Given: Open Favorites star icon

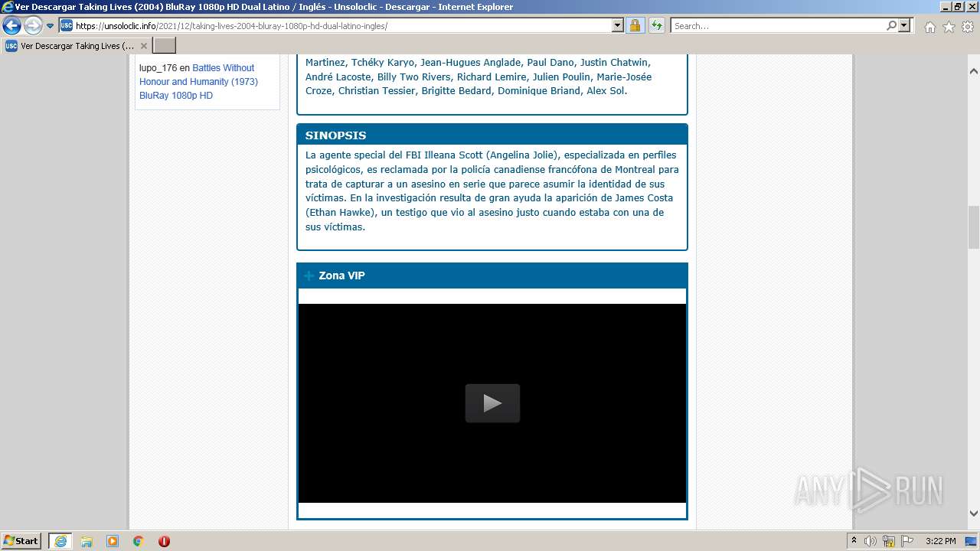Looking at the screenshot, I should [949, 27].
